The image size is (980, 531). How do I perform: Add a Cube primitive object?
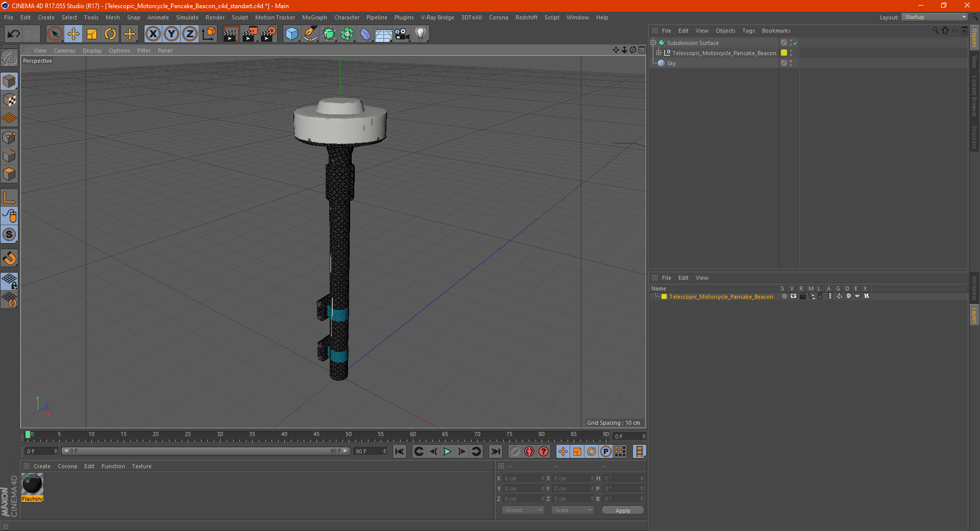click(x=291, y=34)
